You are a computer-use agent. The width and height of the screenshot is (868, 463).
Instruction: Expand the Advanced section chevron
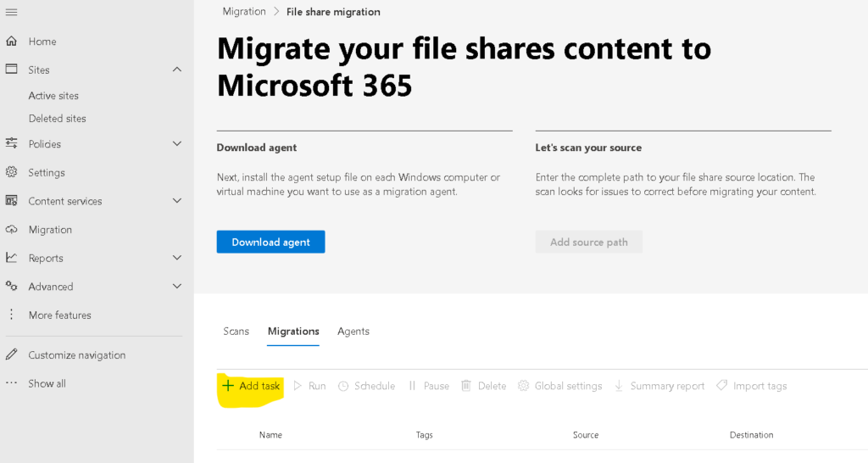pyautogui.click(x=177, y=287)
